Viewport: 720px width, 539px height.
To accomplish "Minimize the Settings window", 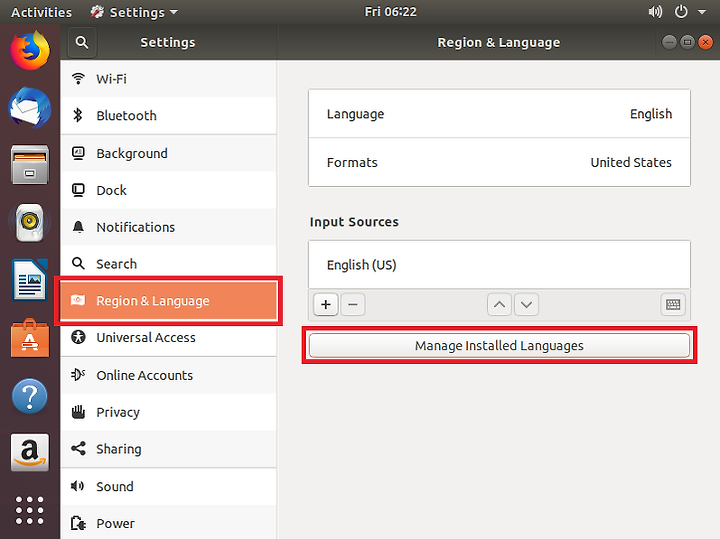I will pyautogui.click(x=669, y=43).
